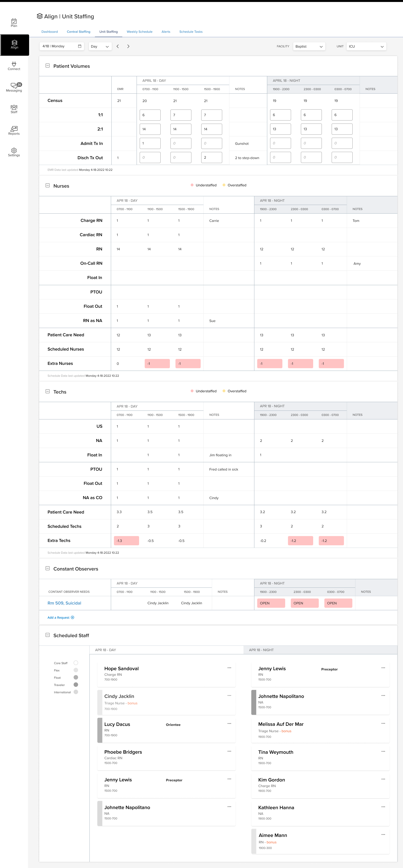Open the Reports sidebar icon
Screen dimensions: 403x868
(14, 130)
